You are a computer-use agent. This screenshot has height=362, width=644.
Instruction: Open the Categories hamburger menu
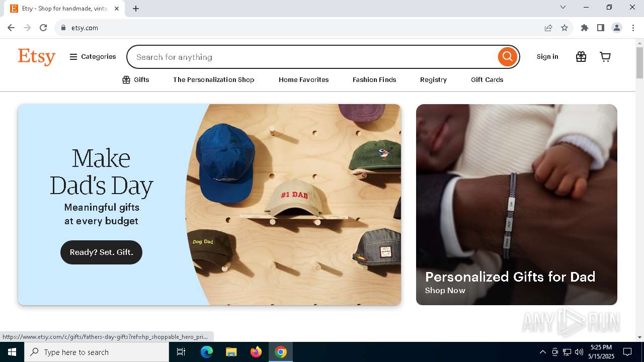(93, 57)
